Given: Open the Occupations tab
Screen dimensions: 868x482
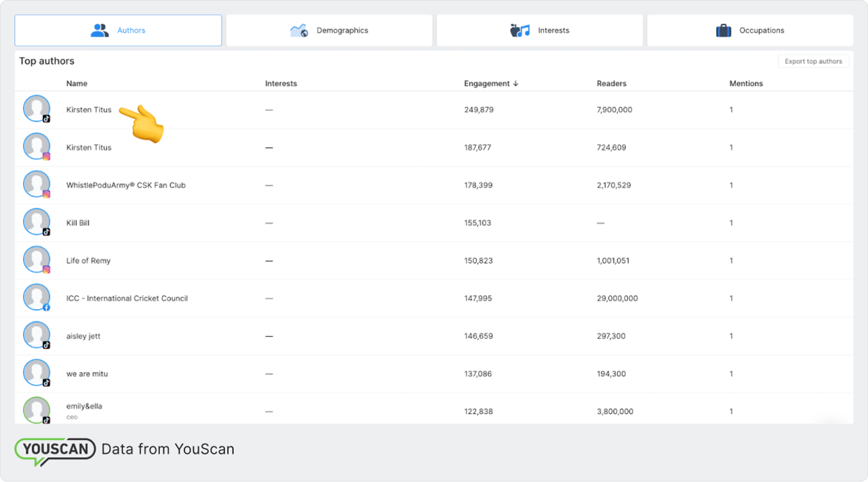Looking at the screenshot, I should [x=751, y=30].
